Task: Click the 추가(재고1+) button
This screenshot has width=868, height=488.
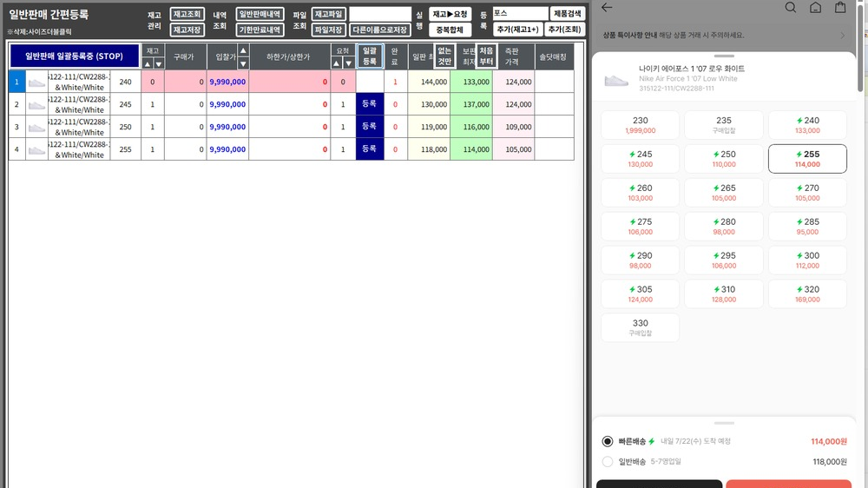Action: coord(517,30)
